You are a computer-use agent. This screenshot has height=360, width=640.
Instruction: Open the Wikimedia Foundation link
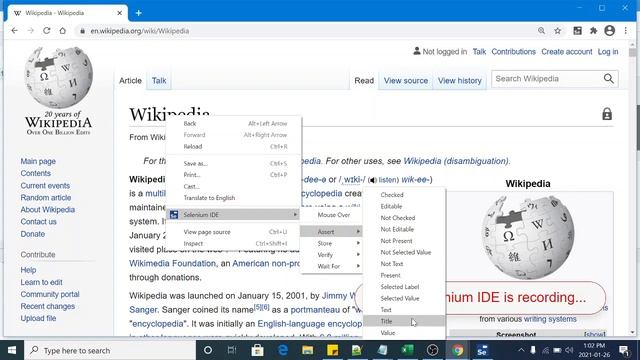click(x=172, y=263)
